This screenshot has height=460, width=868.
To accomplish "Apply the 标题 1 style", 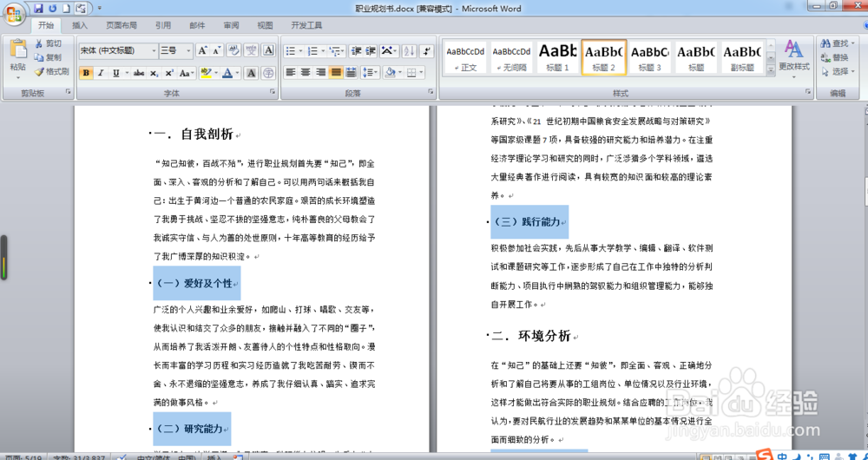I will (x=557, y=57).
